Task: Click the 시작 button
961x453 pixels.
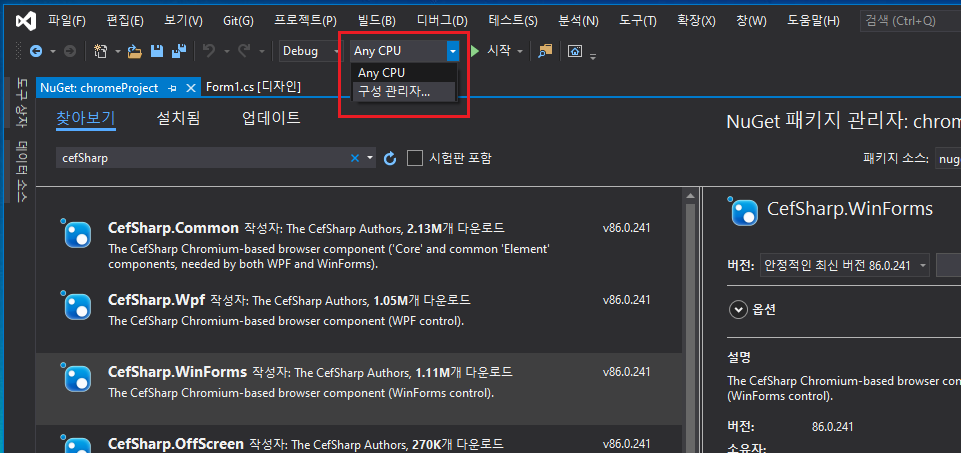Action: click(x=498, y=51)
